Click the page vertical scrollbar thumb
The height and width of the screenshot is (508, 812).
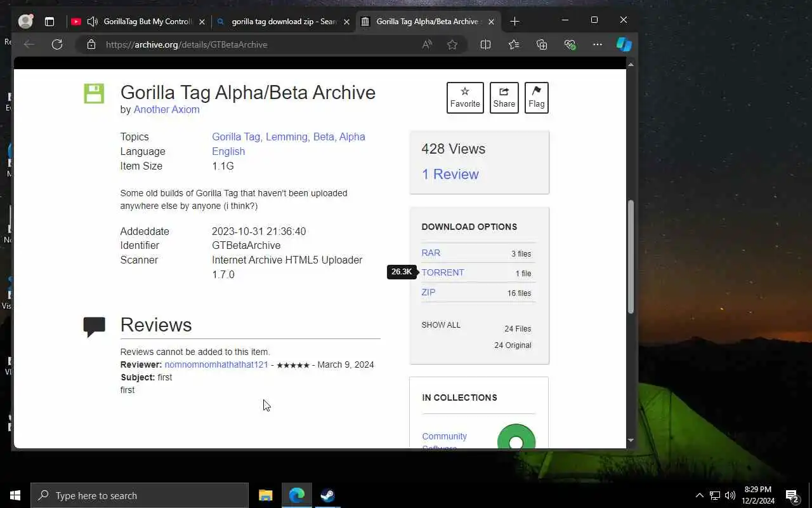(x=631, y=257)
